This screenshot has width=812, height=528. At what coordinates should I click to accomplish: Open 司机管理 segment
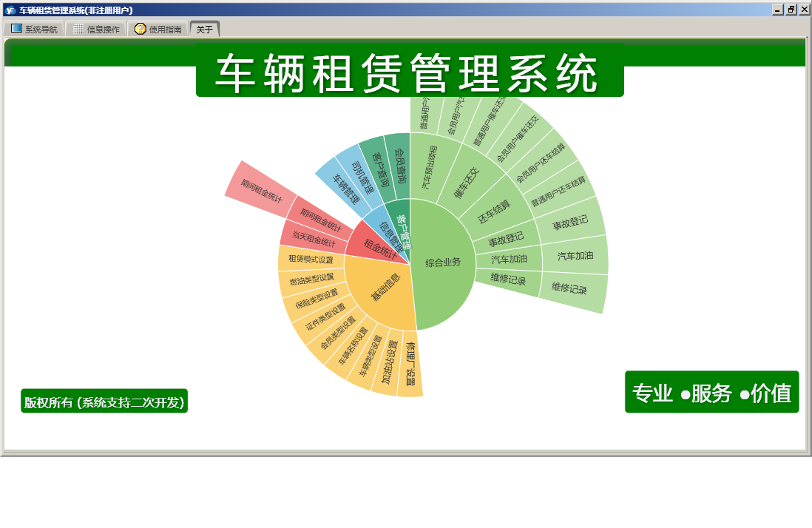coord(362,177)
